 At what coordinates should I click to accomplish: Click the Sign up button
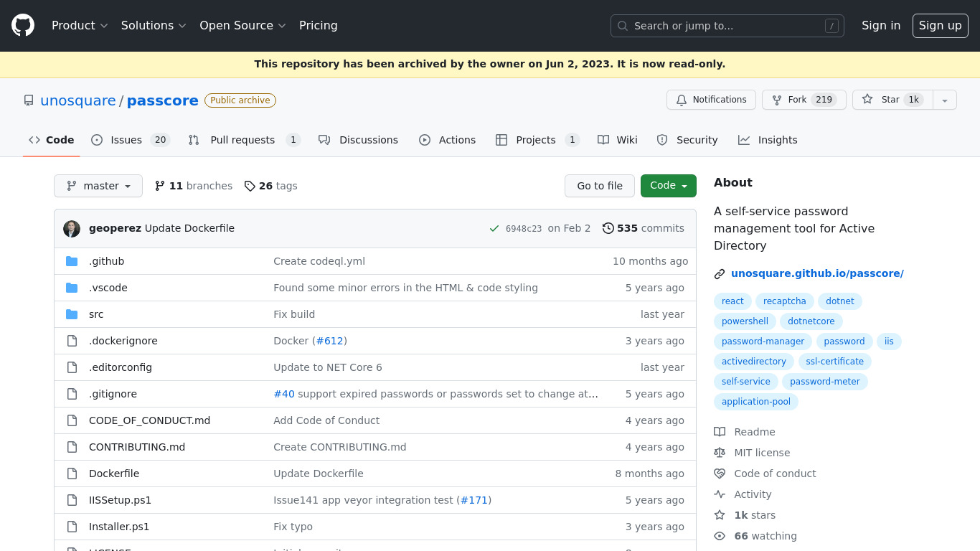click(941, 25)
